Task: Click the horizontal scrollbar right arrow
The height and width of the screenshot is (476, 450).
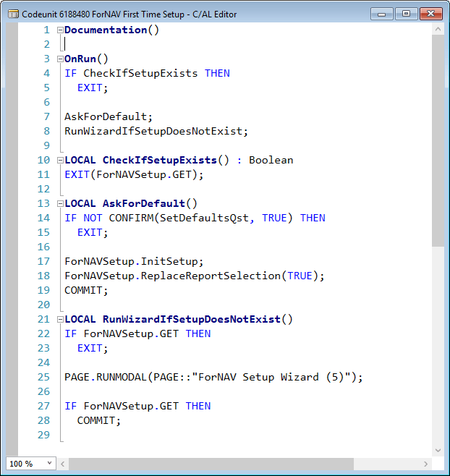Action: click(425, 463)
